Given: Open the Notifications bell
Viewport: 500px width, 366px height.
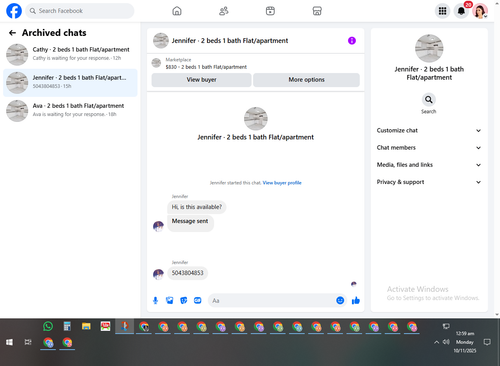Looking at the screenshot, I should (461, 11).
